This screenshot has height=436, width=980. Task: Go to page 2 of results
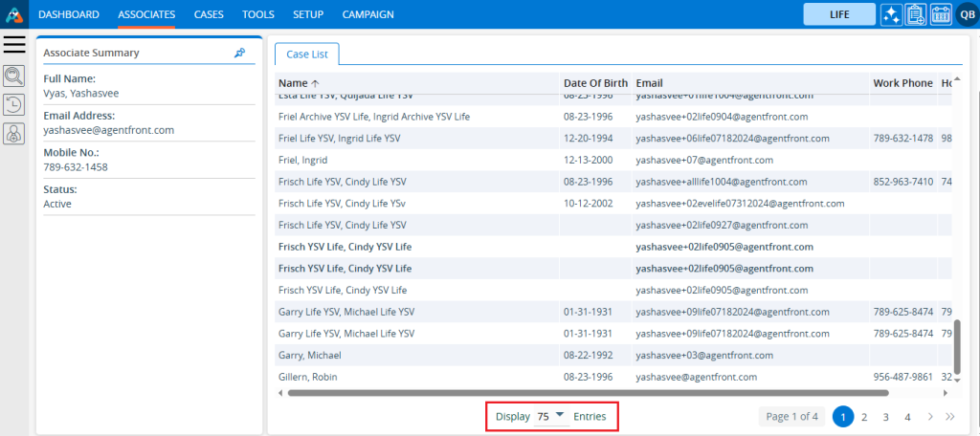[x=864, y=417]
